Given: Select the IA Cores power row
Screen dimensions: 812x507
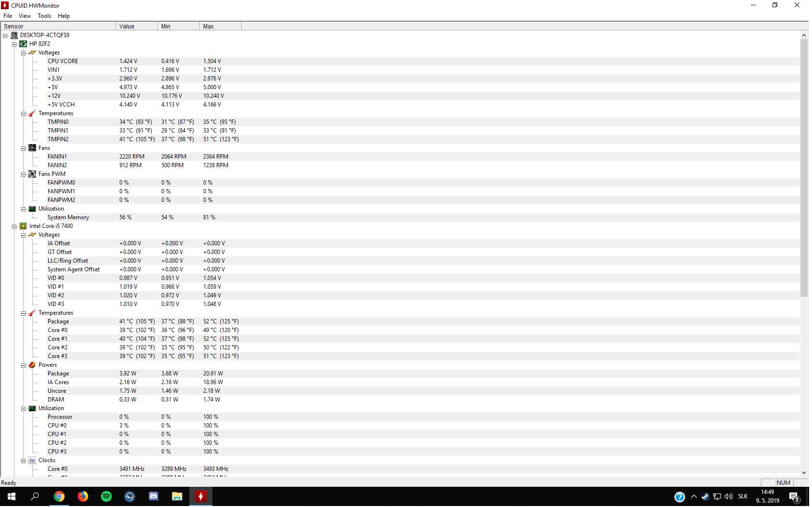Looking at the screenshot, I should (x=400, y=382).
